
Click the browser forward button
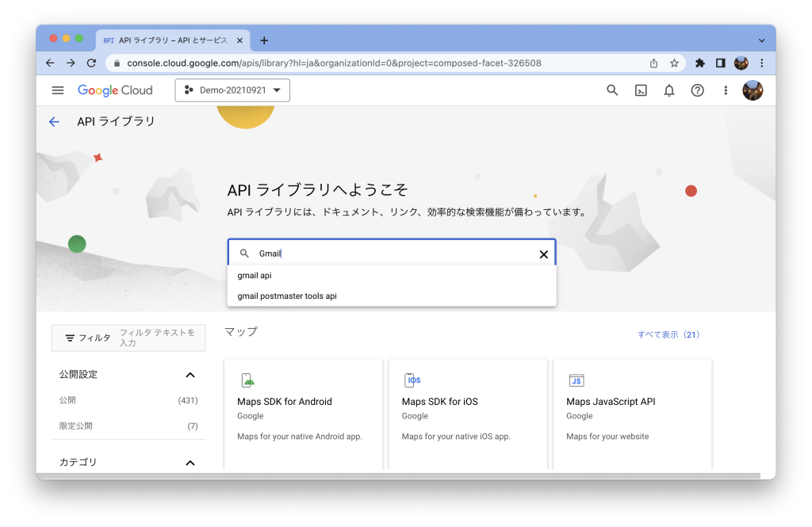(71, 63)
